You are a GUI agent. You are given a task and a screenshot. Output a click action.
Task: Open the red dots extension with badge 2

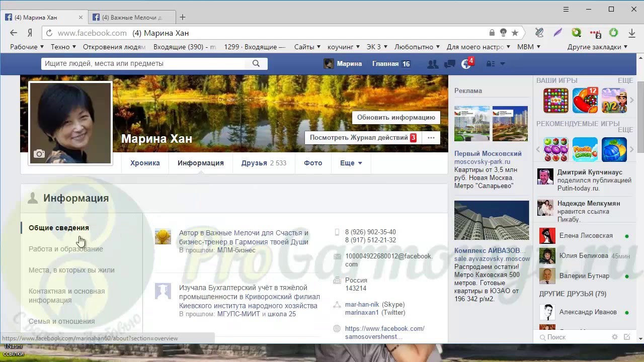pos(595,33)
